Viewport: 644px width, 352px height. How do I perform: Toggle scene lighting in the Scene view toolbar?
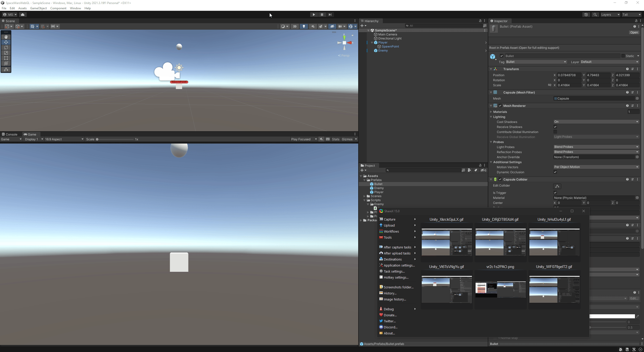click(304, 26)
